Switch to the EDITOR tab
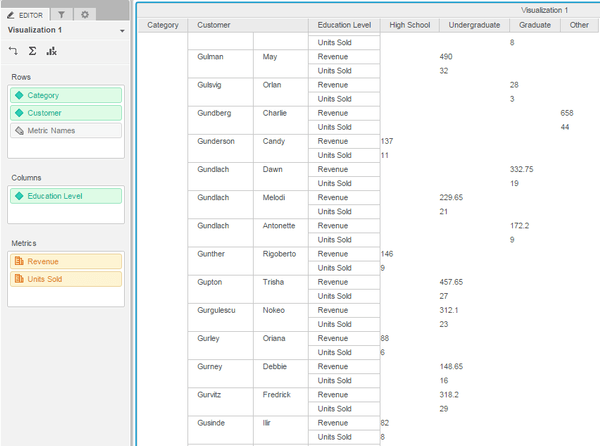This screenshot has width=600, height=446. point(26,15)
